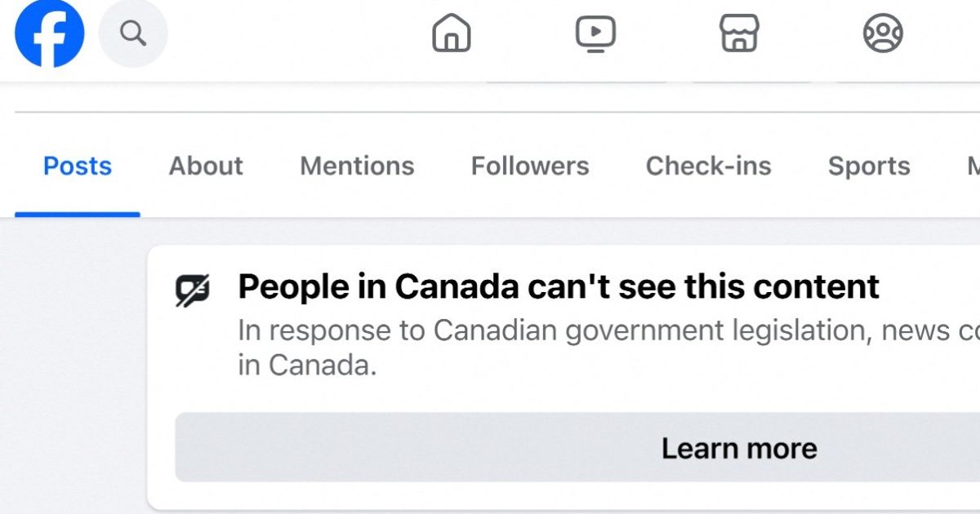Click the gray background left of notice card
The height and width of the screenshot is (514, 980).
tap(73, 367)
